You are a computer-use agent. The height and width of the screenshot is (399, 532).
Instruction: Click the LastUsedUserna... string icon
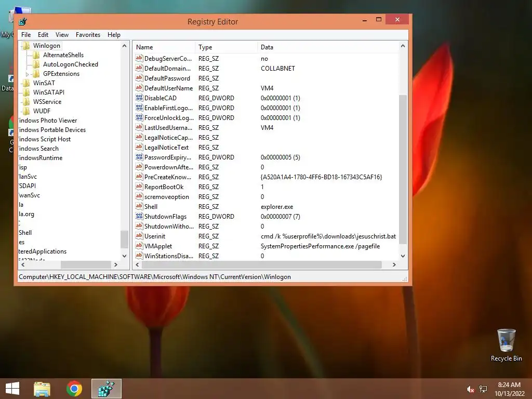pyautogui.click(x=139, y=127)
